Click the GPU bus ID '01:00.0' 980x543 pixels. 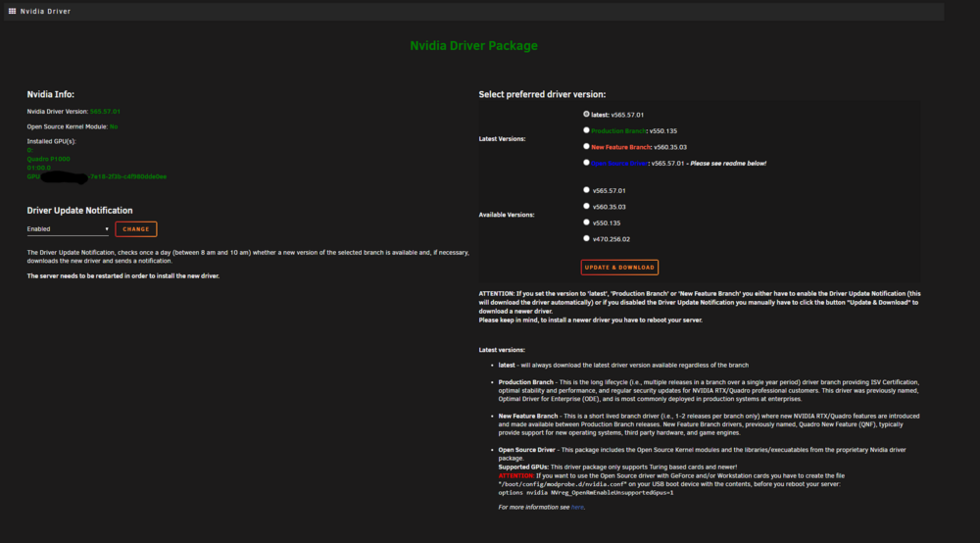(x=39, y=168)
